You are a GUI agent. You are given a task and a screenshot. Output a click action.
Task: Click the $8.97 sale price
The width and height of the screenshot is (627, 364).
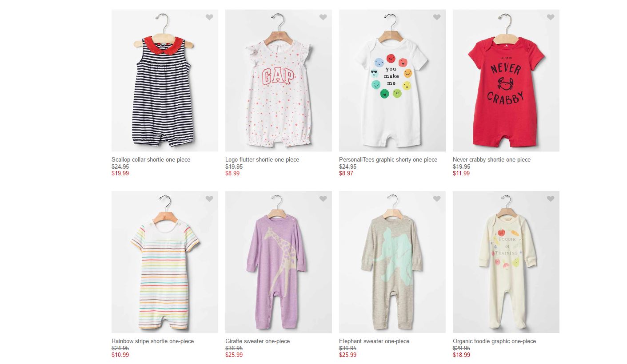(x=346, y=174)
